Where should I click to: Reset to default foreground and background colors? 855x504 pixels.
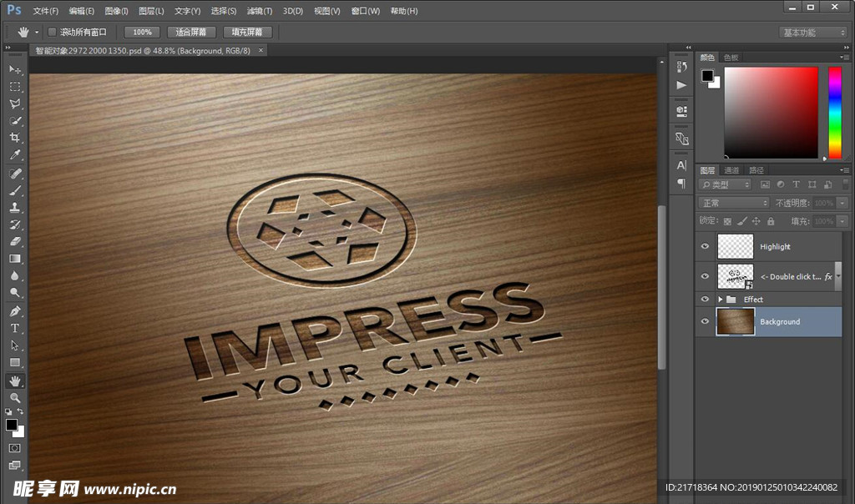(x=8, y=412)
